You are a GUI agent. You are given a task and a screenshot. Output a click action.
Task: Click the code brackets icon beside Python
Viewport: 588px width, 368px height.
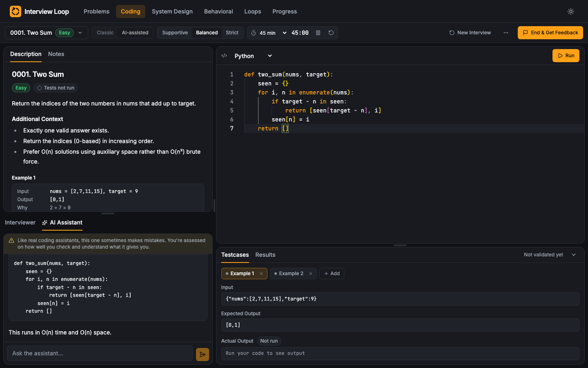point(224,56)
